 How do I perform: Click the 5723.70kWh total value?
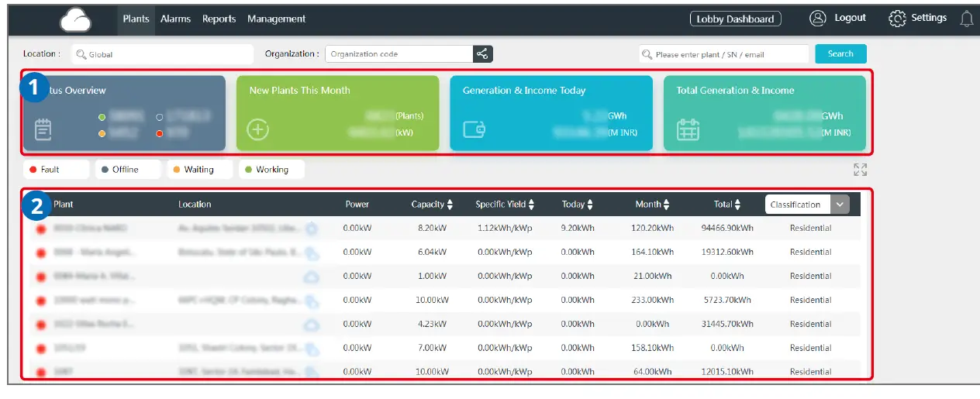click(727, 301)
